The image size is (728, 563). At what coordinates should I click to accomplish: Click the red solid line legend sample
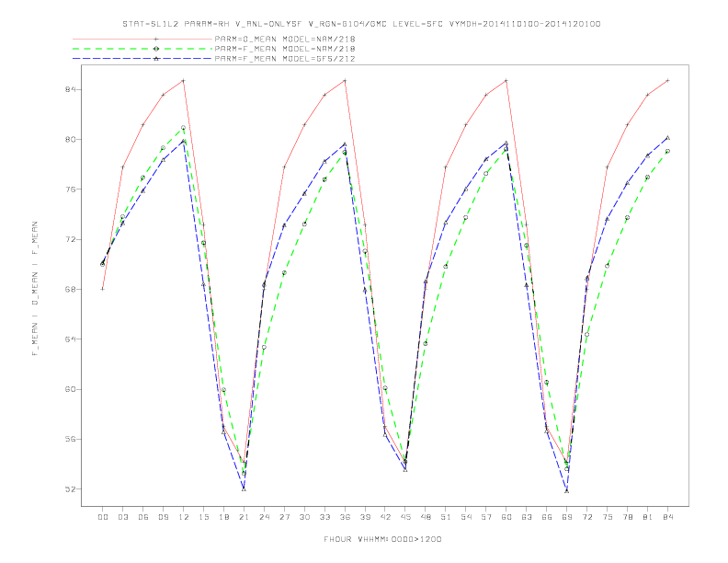(142, 39)
